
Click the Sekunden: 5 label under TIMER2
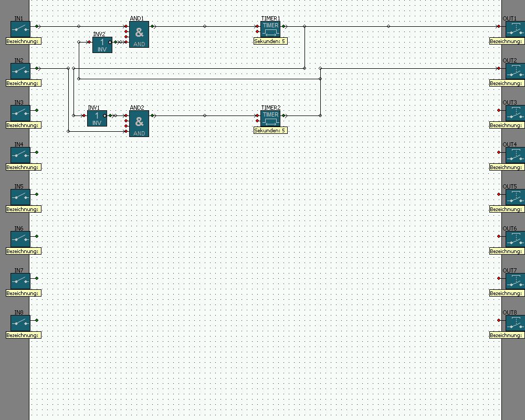coord(270,130)
